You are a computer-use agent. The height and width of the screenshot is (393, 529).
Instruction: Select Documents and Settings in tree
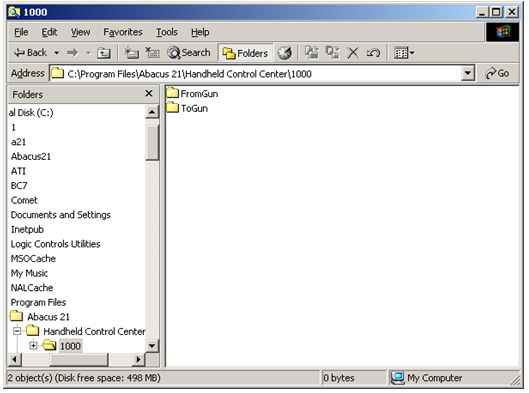click(61, 215)
